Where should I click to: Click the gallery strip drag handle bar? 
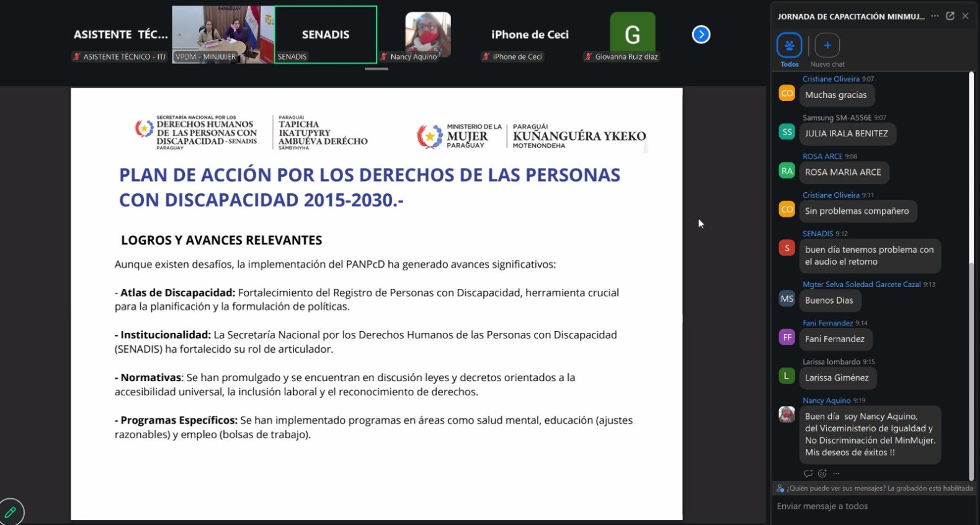[376, 69]
